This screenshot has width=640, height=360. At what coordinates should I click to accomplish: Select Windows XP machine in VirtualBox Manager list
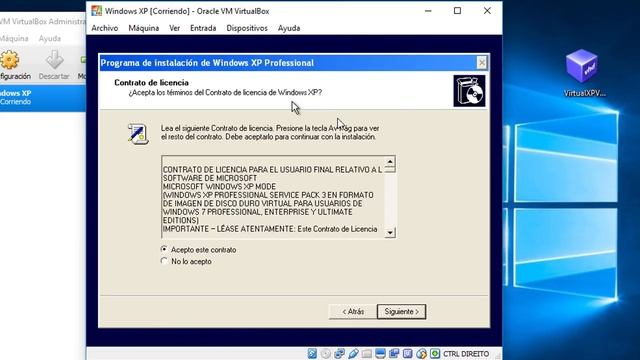[42, 98]
